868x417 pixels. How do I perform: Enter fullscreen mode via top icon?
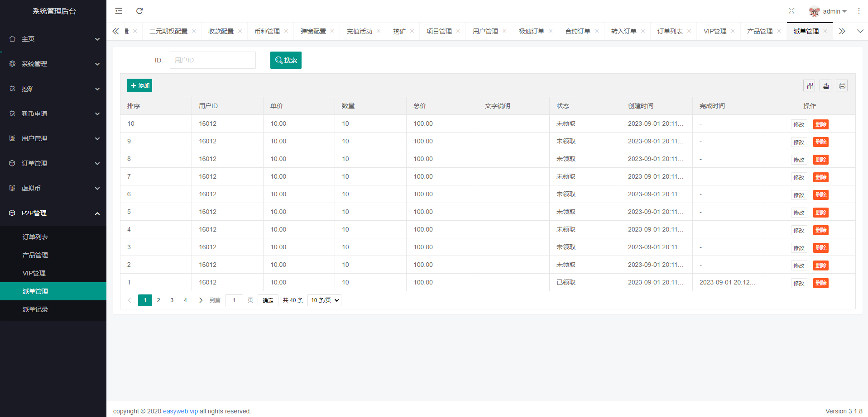coord(791,11)
